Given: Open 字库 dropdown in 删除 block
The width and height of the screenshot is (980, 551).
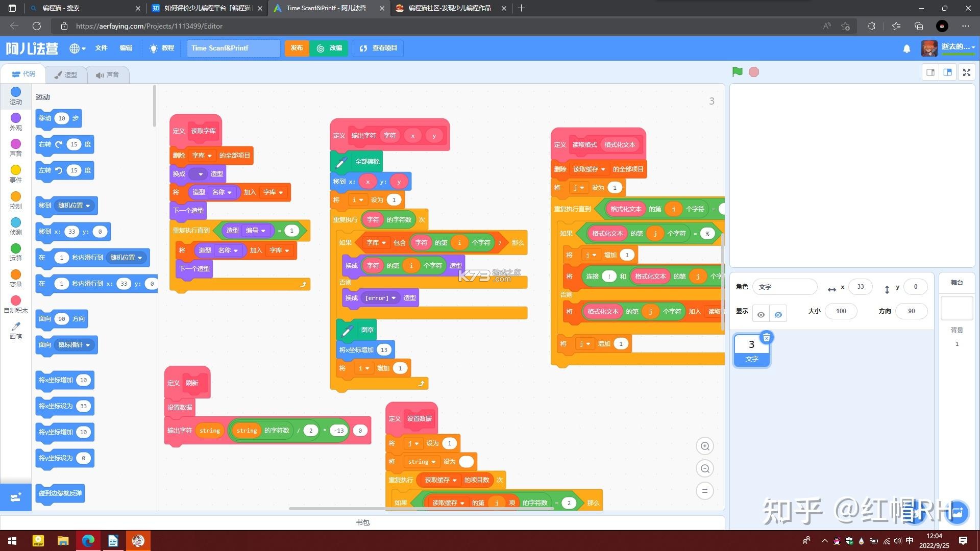Looking at the screenshot, I should click(202, 156).
